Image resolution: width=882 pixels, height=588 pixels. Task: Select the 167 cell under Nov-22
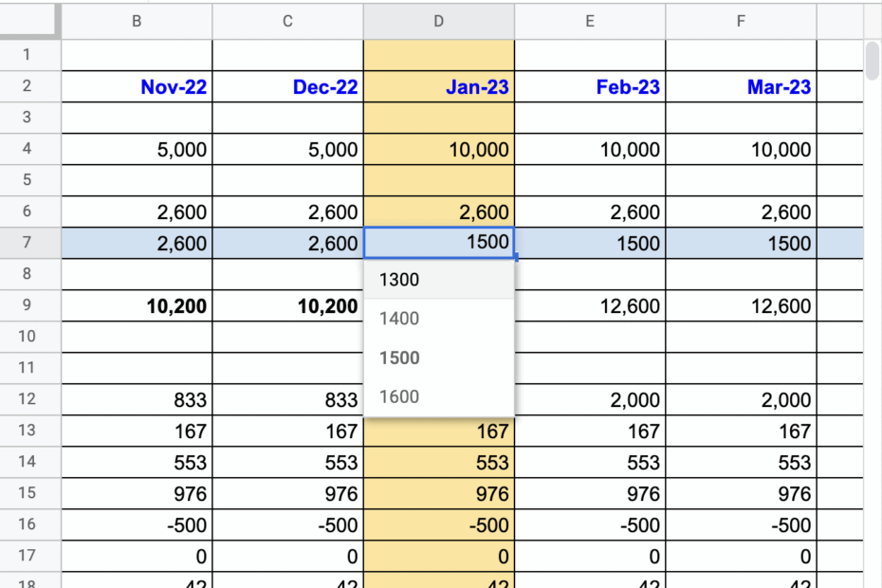(137, 431)
